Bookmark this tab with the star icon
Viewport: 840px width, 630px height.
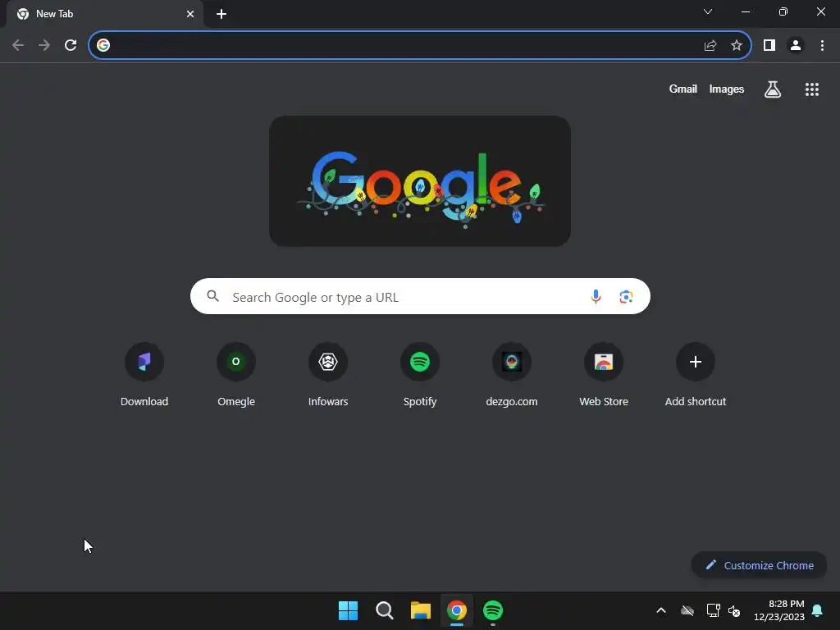tap(737, 46)
